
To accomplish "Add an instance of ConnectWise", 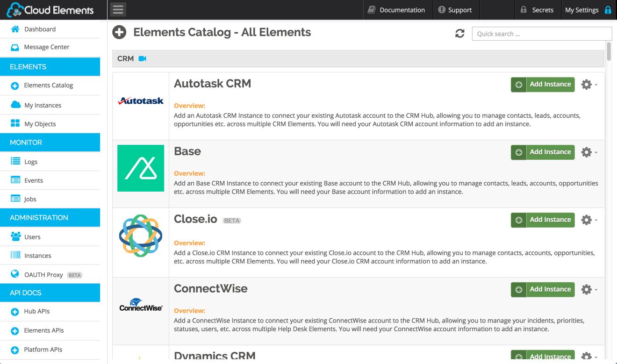I will click(542, 289).
